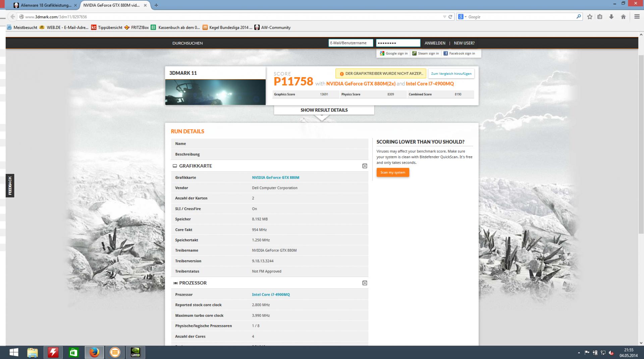Image resolution: width=644 pixels, height=359 pixels.
Task: Open the Feedback side tab
Action: point(10,186)
